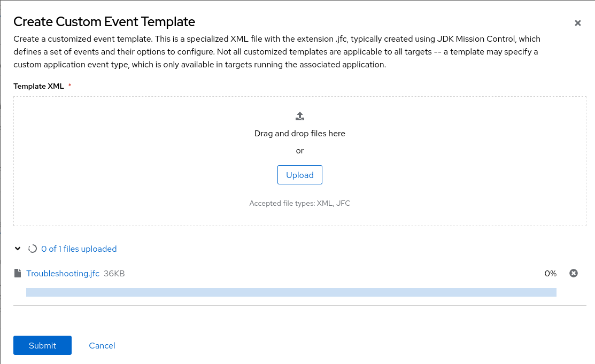The width and height of the screenshot is (595, 364).
Task: Select the Troubleshooting.jfc file name
Action: [63, 273]
